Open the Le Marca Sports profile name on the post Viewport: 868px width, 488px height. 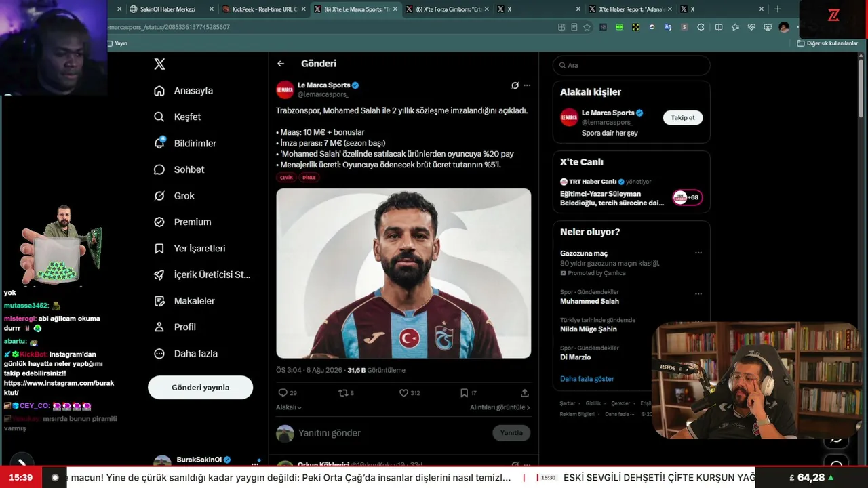click(323, 85)
